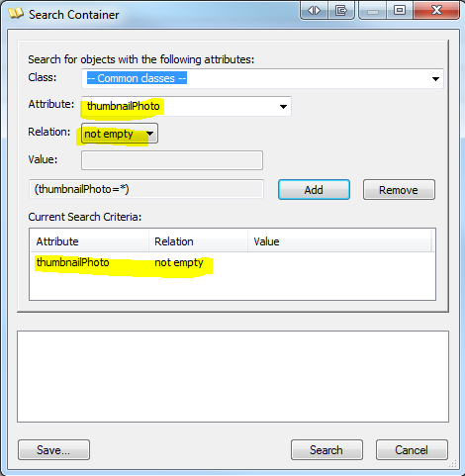Run the Search
Screen dimensions: 465x476
[x=326, y=449]
